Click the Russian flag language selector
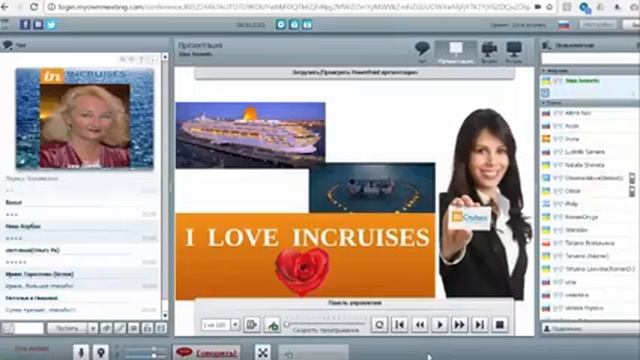The height and width of the screenshot is (360, 640). click(564, 24)
